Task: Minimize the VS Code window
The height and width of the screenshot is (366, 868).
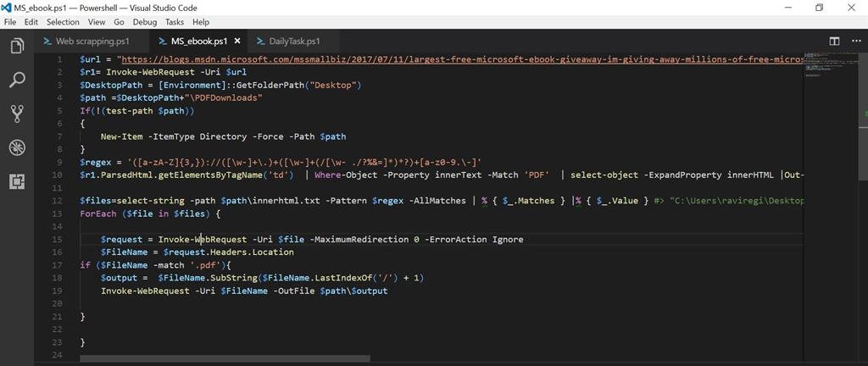Action: point(787,7)
